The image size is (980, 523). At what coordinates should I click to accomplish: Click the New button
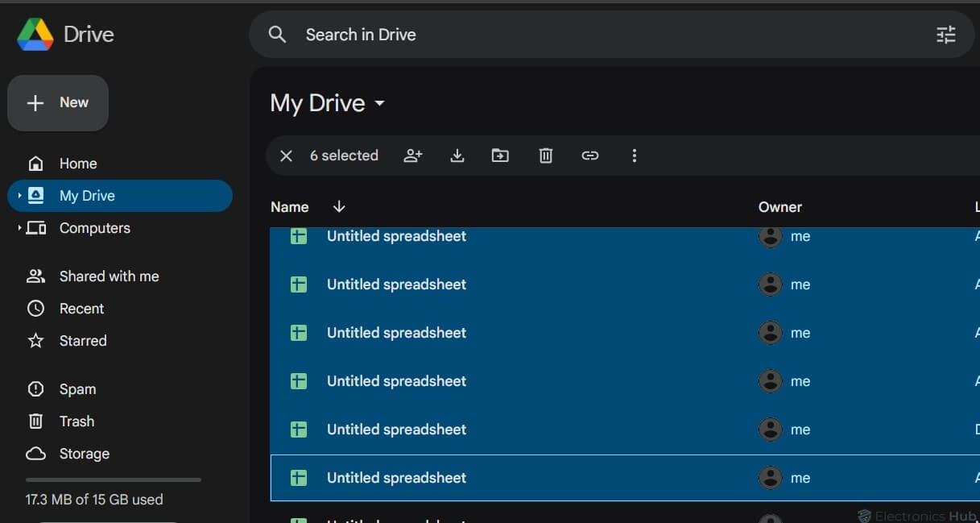pyautogui.click(x=58, y=103)
